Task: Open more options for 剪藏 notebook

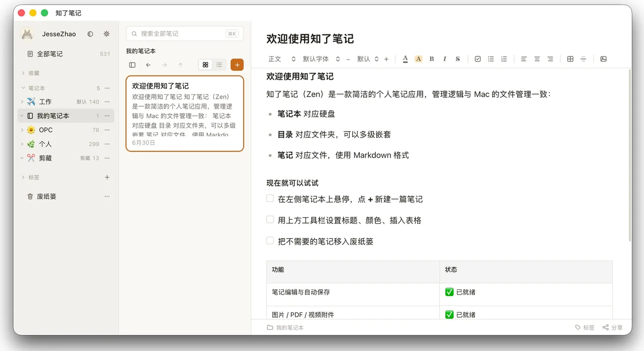Action: (107, 158)
